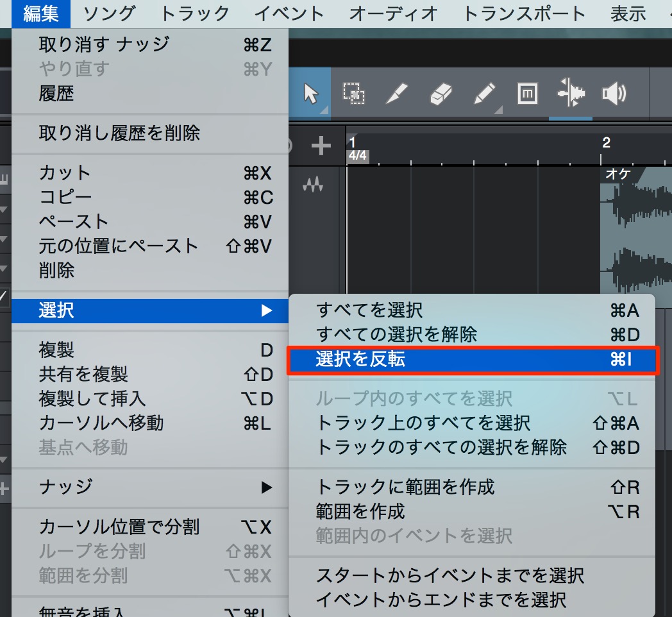Click the add track plus icon
This screenshot has width=672, height=617.
pyautogui.click(x=321, y=146)
